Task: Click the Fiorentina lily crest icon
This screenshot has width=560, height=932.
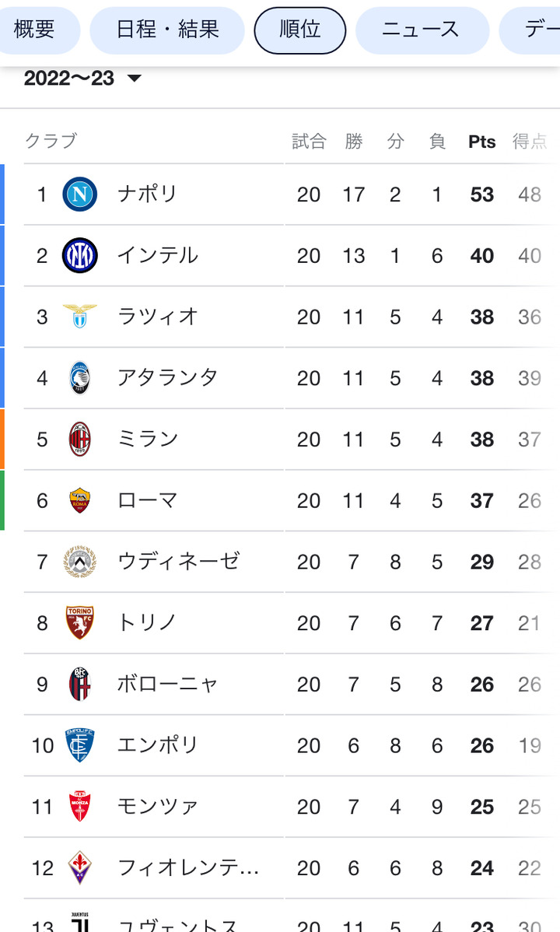Action: (80, 868)
